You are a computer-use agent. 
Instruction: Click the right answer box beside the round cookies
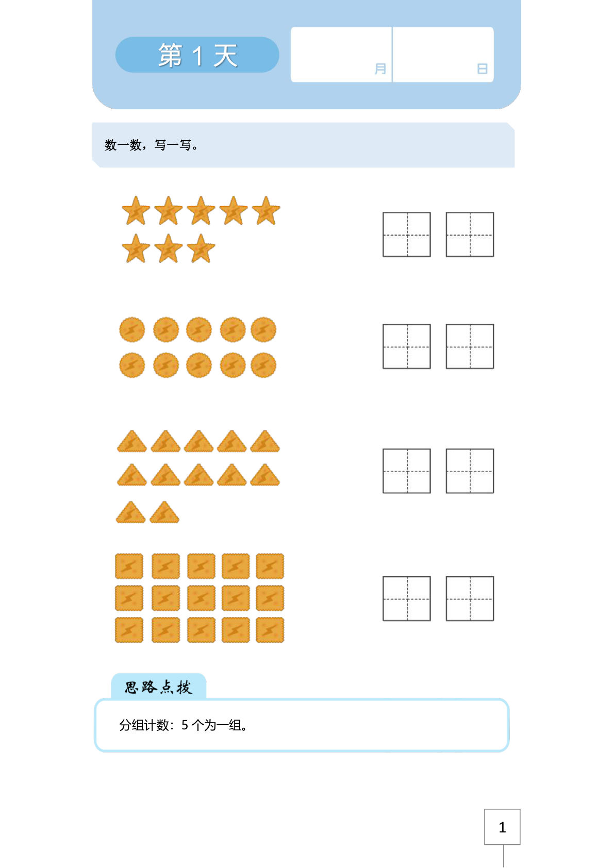(x=470, y=346)
